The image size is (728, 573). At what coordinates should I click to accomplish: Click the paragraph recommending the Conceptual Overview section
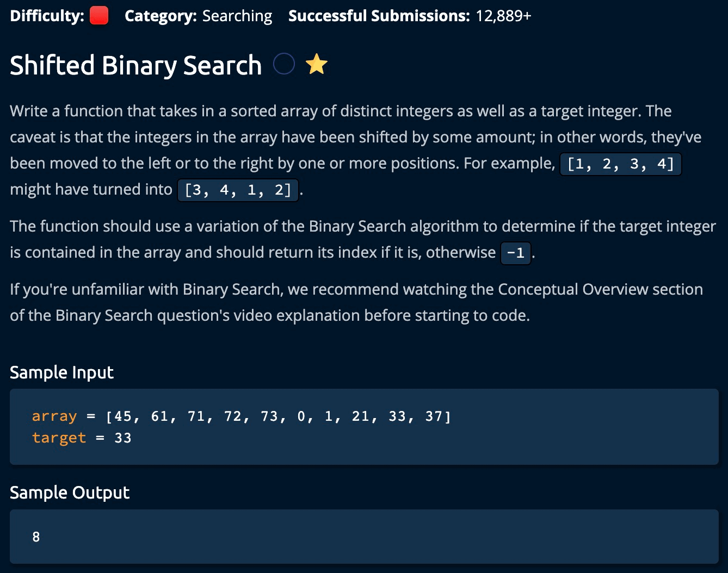[356, 302]
